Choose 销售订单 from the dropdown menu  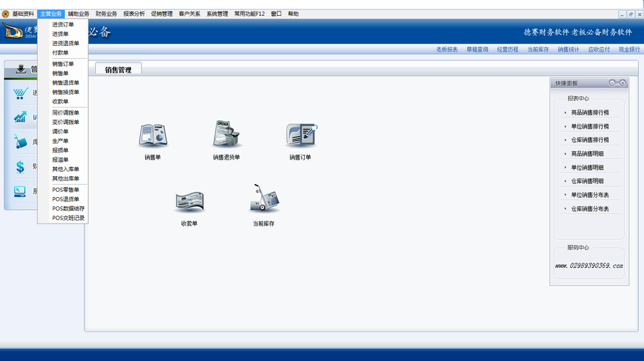(63, 64)
